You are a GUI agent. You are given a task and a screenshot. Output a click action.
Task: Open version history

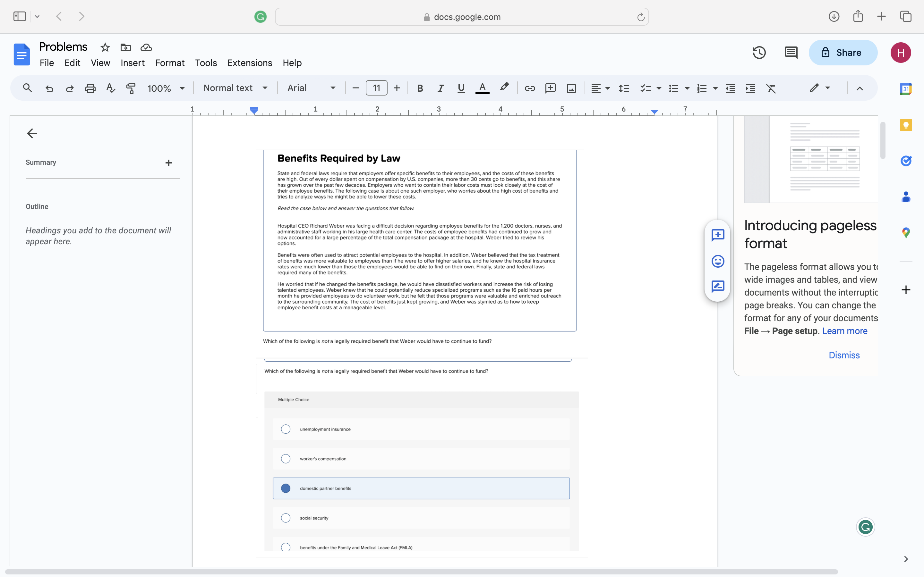tap(759, 52)
